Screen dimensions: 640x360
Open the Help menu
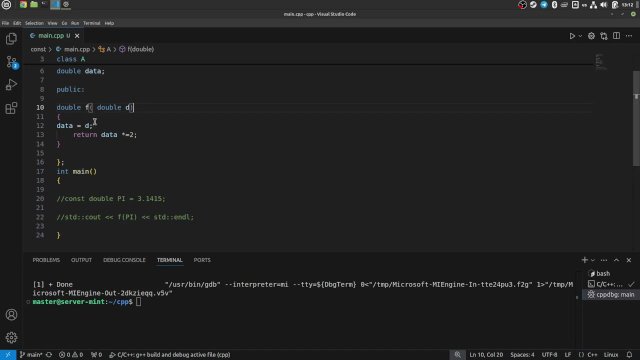click(x=109, y=23)
